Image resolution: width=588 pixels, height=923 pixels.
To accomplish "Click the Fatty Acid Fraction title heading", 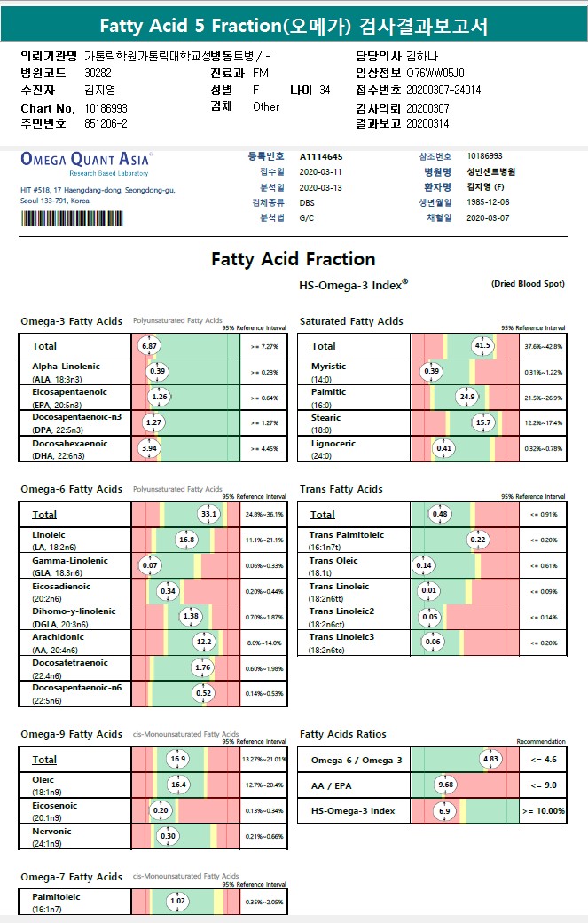I will tap(294, 259).
